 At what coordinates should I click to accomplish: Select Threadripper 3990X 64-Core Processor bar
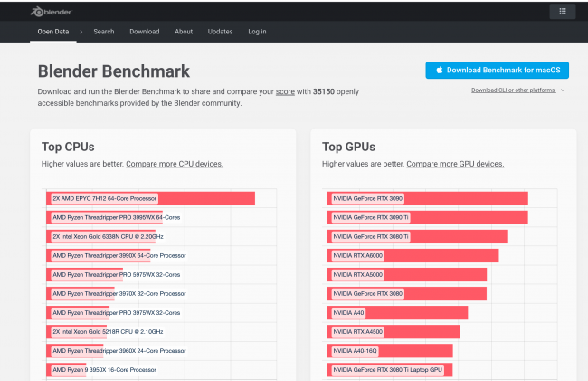[99, 256]
